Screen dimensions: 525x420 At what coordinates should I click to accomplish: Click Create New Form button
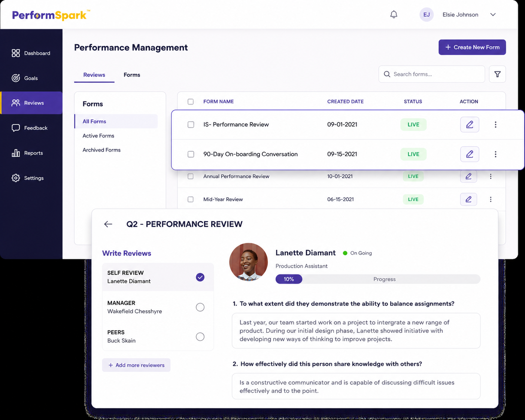[472, 47]
